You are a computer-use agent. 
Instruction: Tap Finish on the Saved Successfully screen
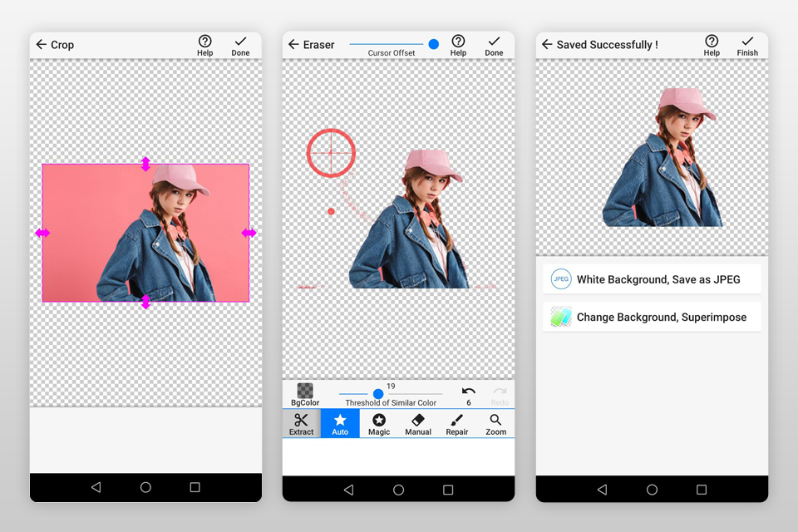(747, 45)
